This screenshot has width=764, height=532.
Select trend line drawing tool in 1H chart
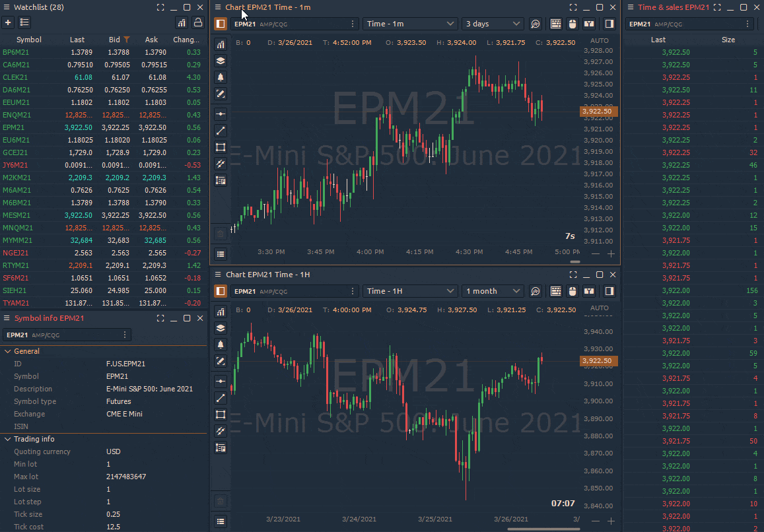pyautogui.click(x=221, y=398)
